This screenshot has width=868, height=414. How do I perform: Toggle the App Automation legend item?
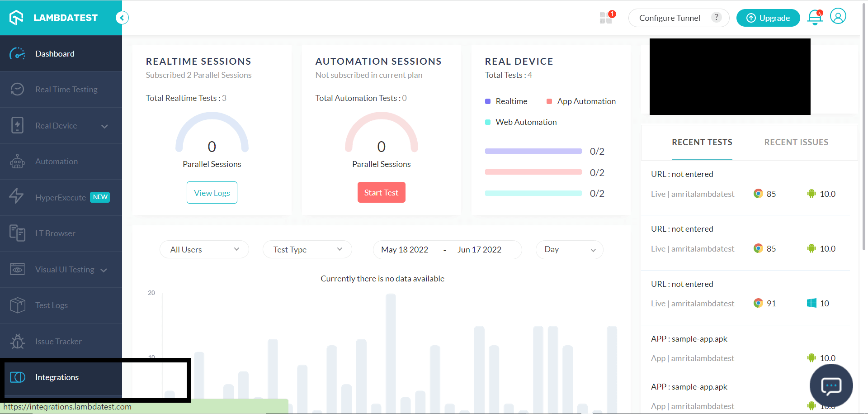(581, 101)
